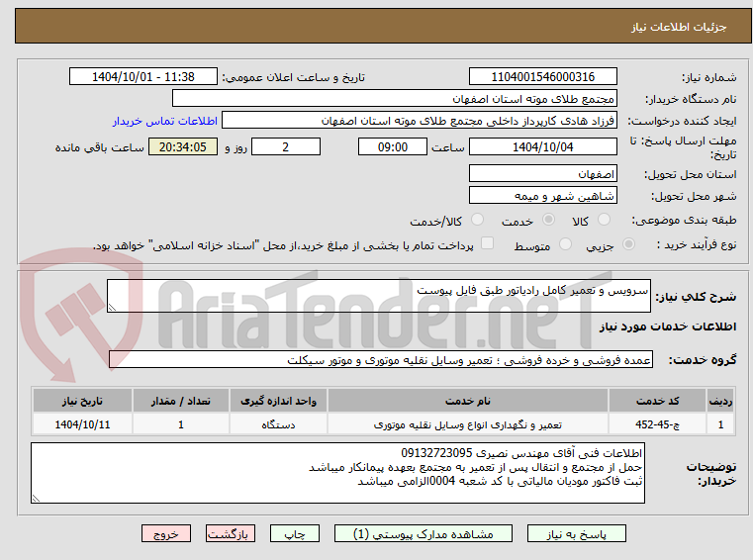Click the توضیحات خریدار label
753x560 pixels.
pyautogui.click(x=710, y=474)
